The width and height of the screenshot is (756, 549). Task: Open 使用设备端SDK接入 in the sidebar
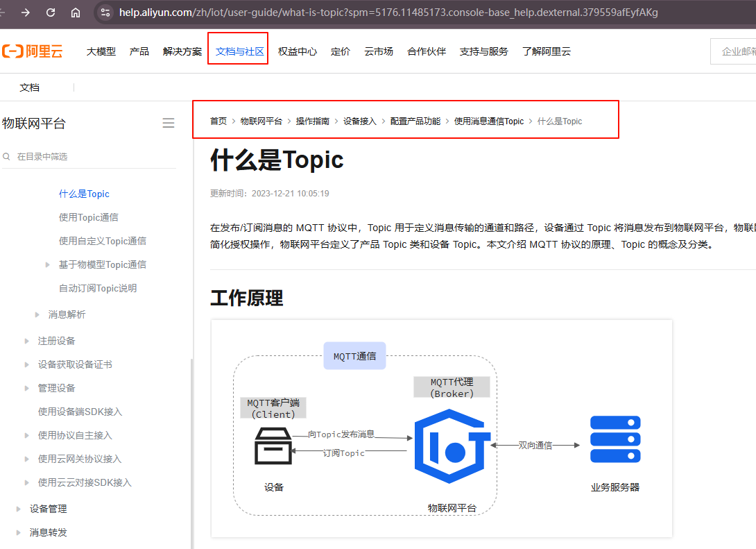[x=80, y=412]
